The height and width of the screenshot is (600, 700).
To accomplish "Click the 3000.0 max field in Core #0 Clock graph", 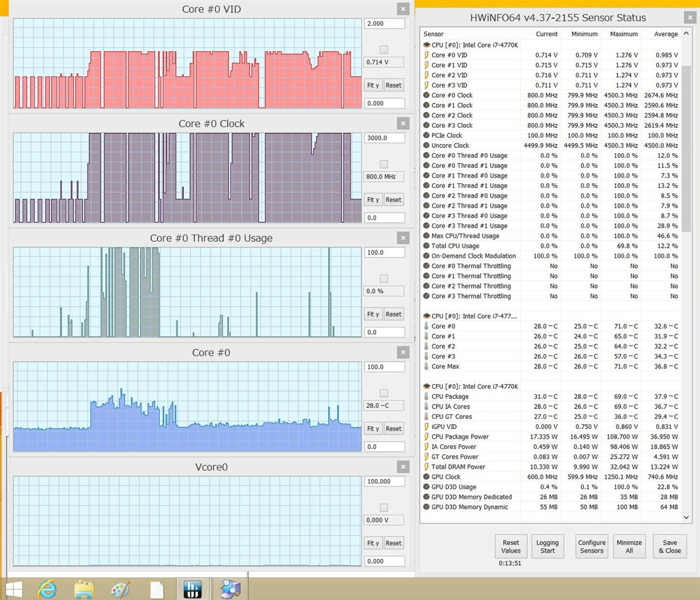I will pyautogui.click(x=384, y=138).
